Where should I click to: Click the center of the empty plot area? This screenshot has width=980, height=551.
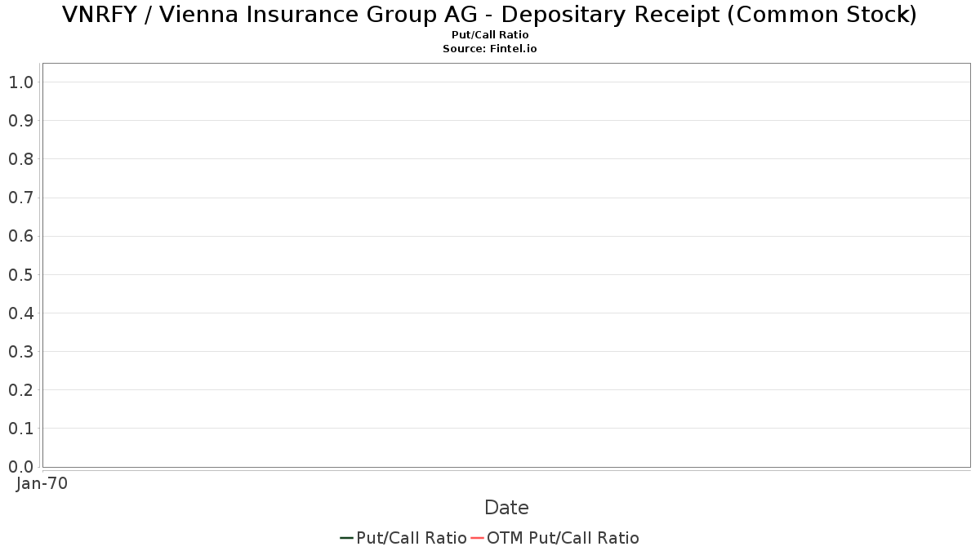click(x=506, y=265)
